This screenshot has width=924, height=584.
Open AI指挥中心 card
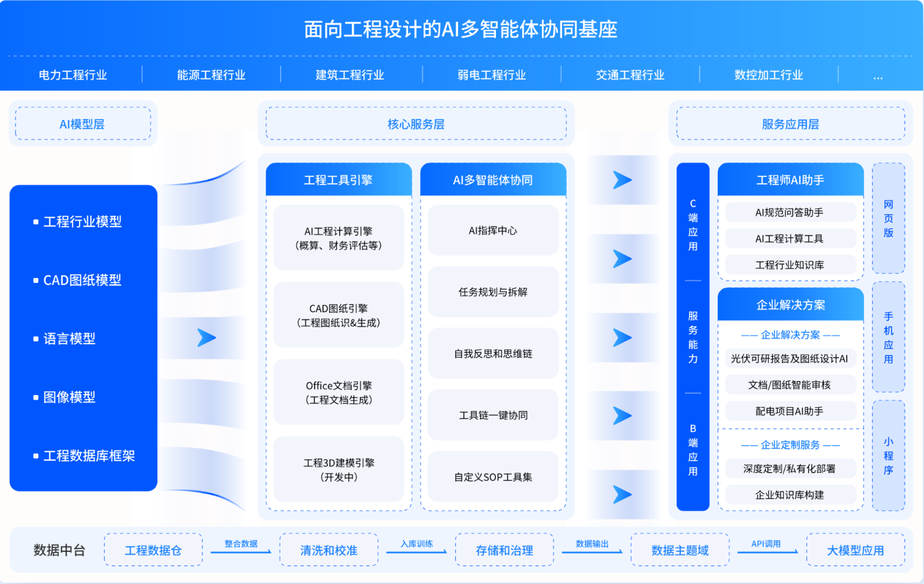click(493, 230)
